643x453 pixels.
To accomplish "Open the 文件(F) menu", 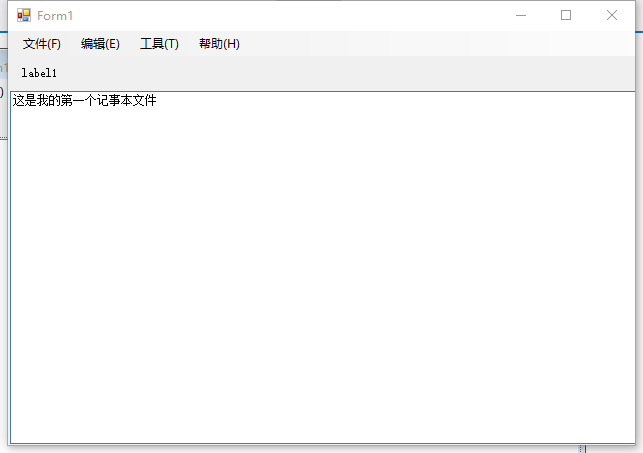I will [41, 44].
